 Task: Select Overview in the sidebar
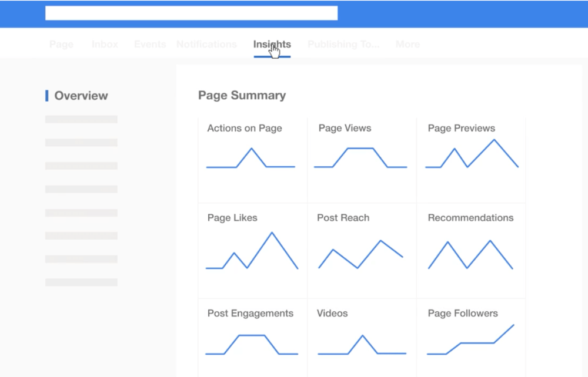tap(81, 96)
